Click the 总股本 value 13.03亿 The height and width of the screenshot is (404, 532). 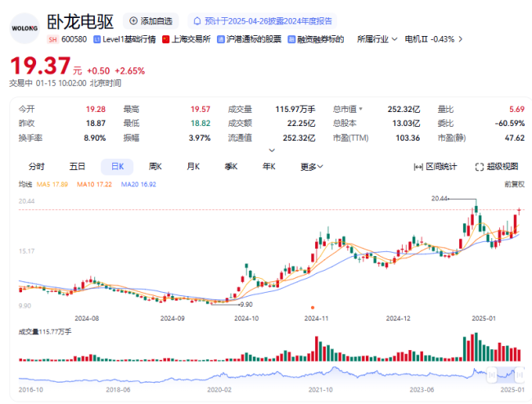[406, 123]
